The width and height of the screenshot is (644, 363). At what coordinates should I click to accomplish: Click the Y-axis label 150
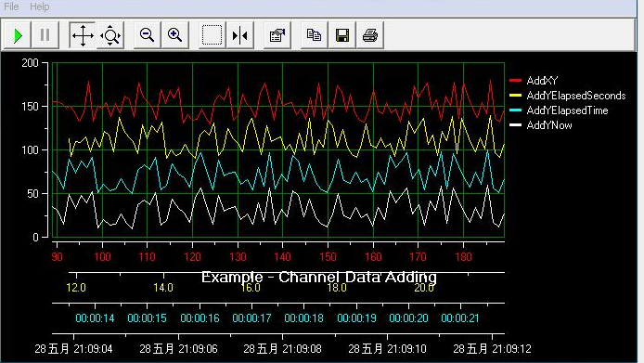[30, 107]
